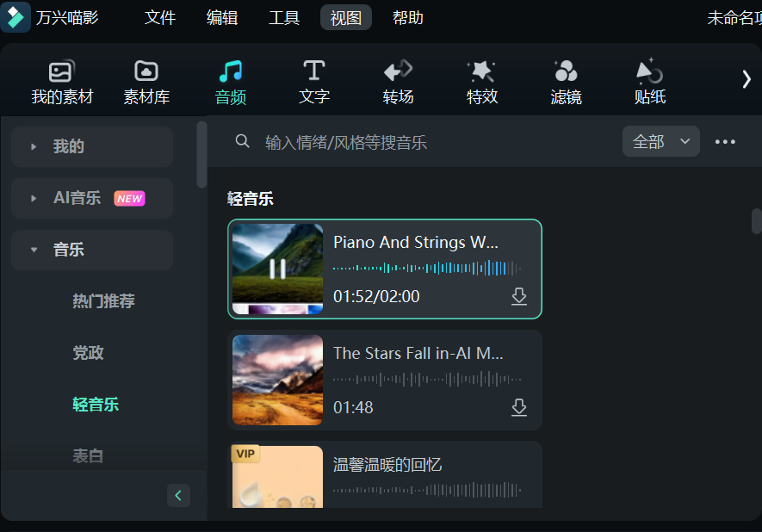
Task: Open the 温馨温暖的回忆 VIP track thumbnail
Action: 277,474
